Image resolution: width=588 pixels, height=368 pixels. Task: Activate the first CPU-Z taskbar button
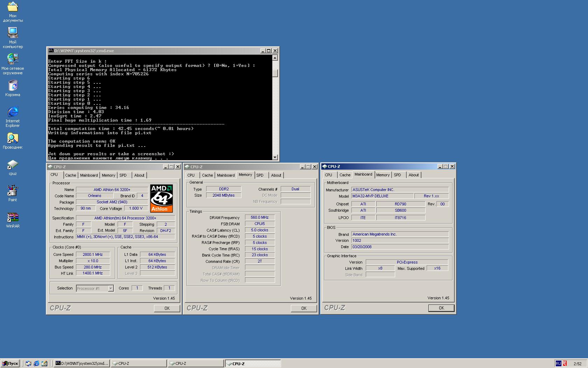(x=139, y=363)
